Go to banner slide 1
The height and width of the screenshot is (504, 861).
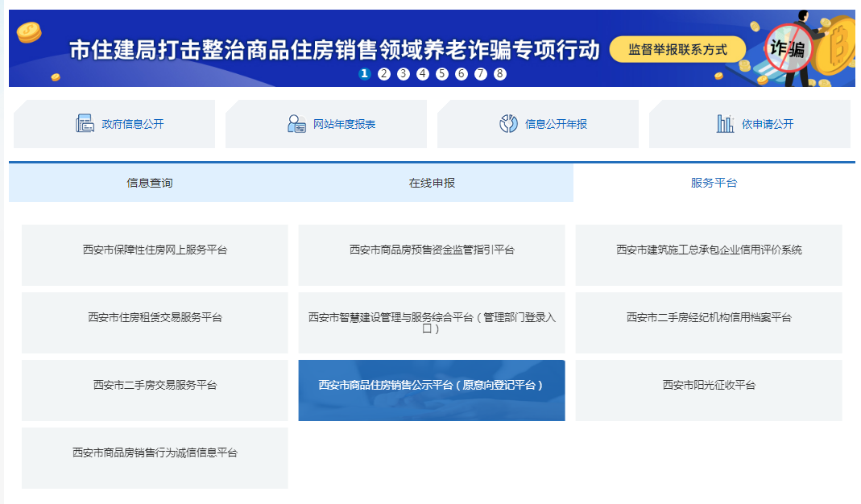point(365,73)
